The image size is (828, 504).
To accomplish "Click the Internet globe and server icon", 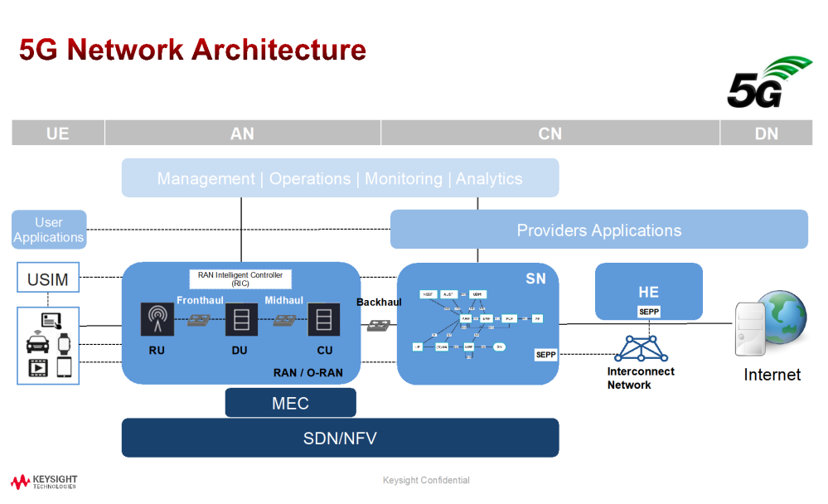I will pos(771,322).
